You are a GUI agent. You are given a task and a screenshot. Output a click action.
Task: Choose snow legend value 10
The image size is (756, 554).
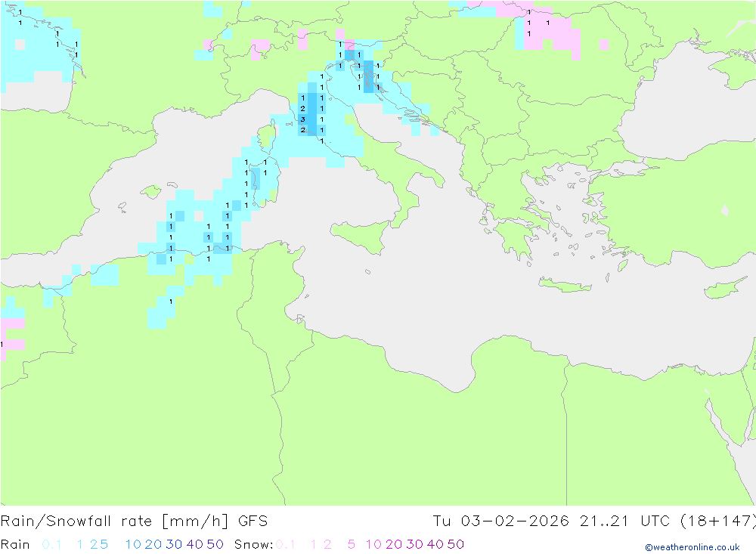(373, 544)
